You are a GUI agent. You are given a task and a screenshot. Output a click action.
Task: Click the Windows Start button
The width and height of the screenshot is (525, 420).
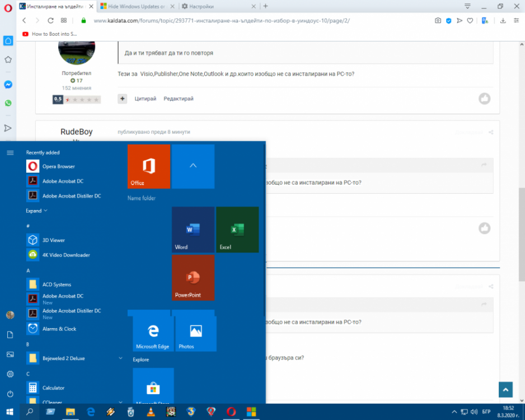click(10, 412)
